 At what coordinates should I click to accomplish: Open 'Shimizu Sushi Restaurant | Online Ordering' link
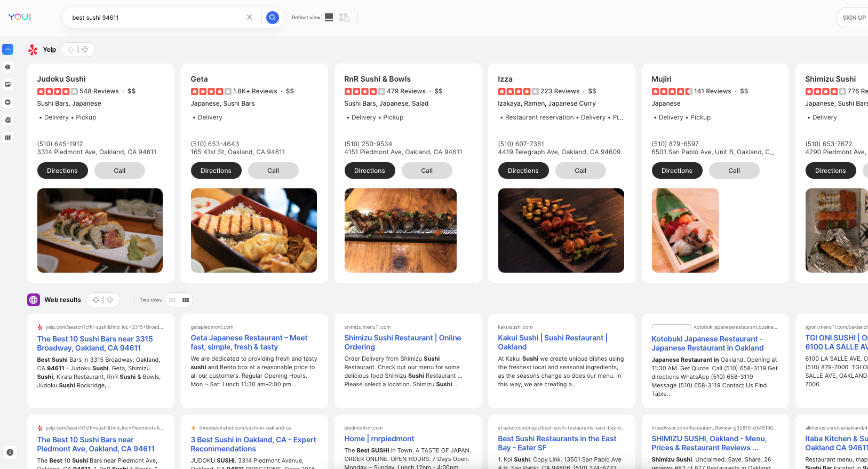coord(403,342)
